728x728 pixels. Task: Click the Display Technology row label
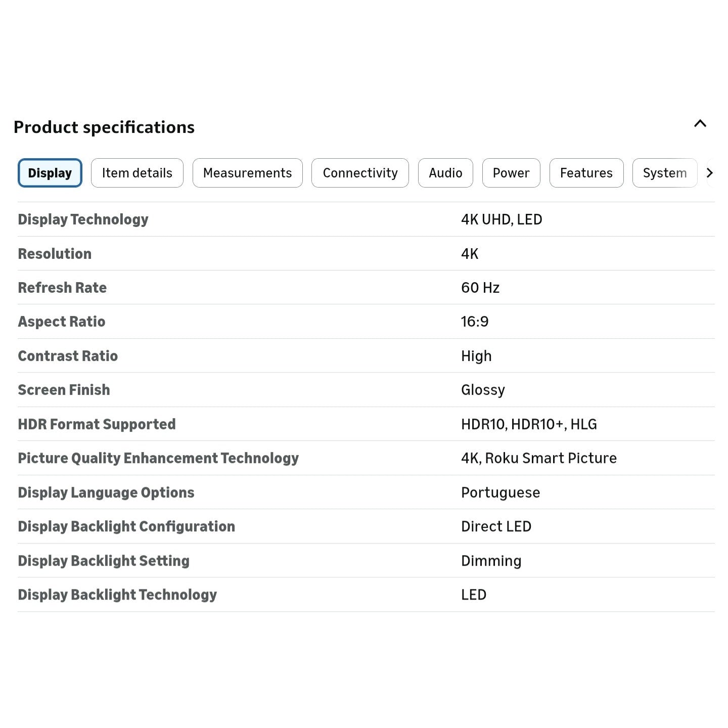click(x=83, y=219)
